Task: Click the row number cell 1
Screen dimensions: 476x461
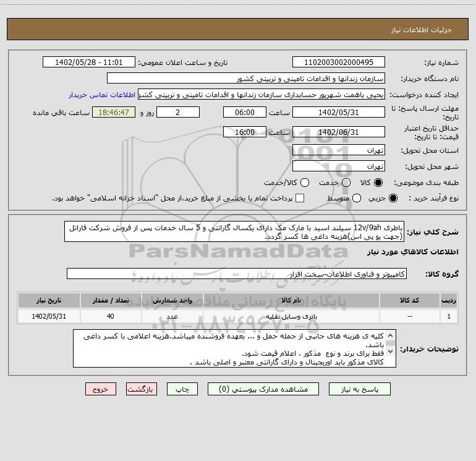Action: pos(449,316)
